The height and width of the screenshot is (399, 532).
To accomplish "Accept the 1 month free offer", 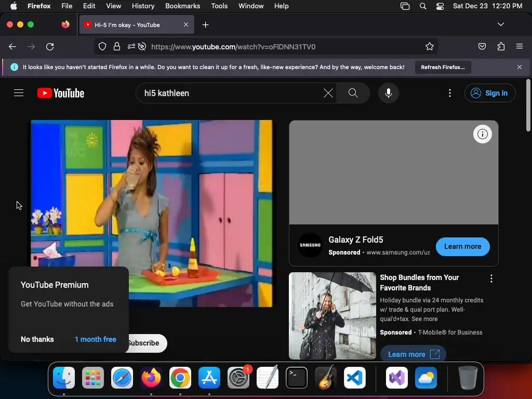I will (96, 339).
